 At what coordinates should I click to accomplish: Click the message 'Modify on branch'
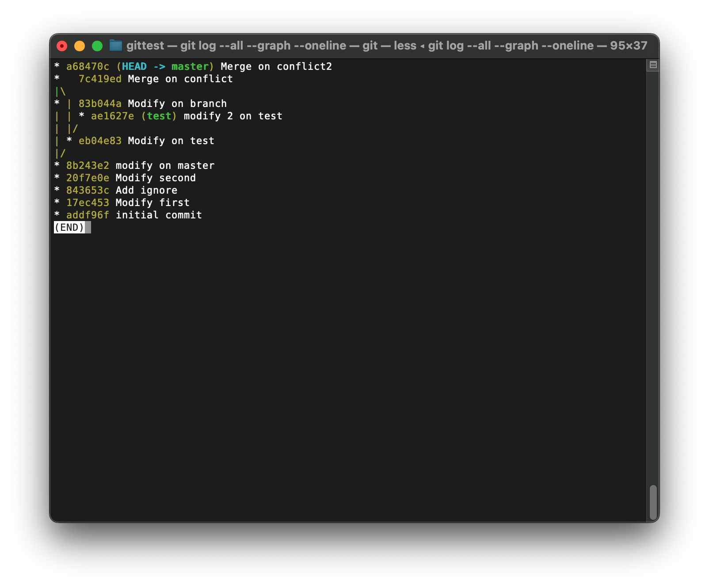point(177,103)
